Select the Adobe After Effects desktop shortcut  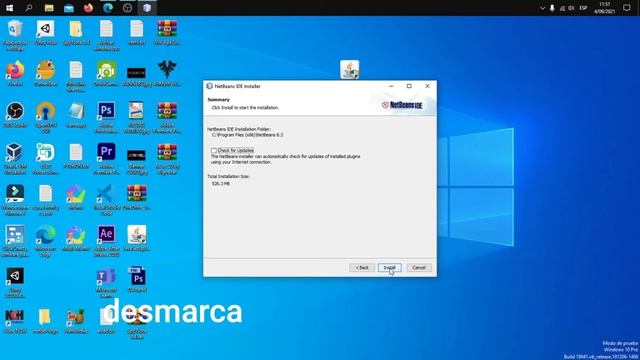pyautogui.click(x=106, y=241)
